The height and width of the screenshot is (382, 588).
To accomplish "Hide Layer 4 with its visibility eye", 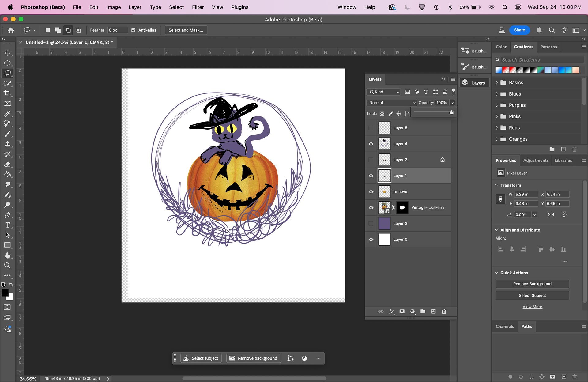I will click(x=371, y=144).
